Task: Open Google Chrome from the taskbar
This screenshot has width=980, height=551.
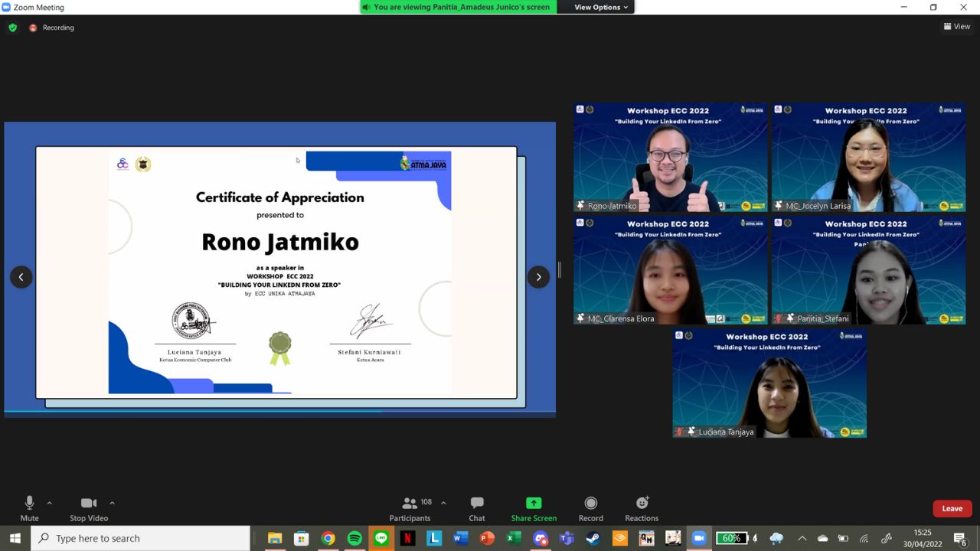Action: click(x=328, y=538)
